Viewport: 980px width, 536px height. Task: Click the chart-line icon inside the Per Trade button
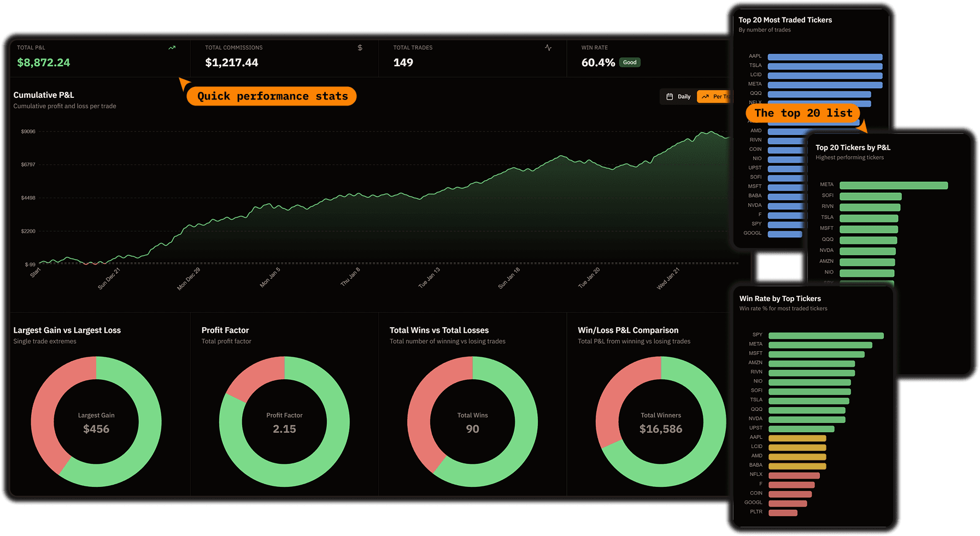706,97
